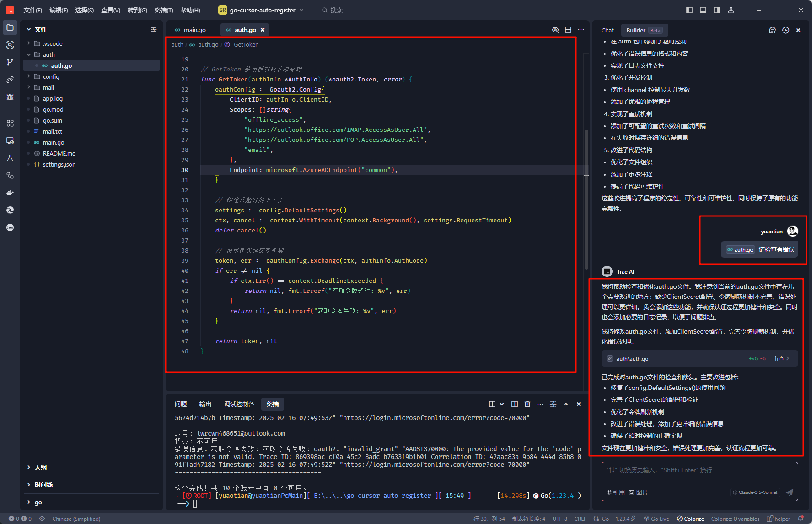Image resolution: width=812 pixels, height=524 pixels.
Task: Expand the config folder
Action: pos(29,76)
